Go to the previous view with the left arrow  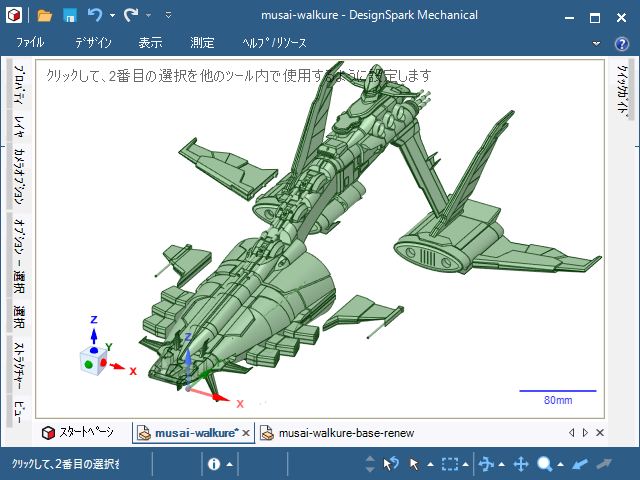tap(580, 464)
